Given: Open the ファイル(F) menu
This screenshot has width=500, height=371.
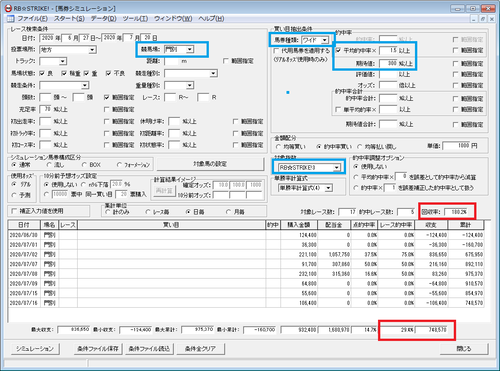Looking at the screenshot, I should (32, 18).
